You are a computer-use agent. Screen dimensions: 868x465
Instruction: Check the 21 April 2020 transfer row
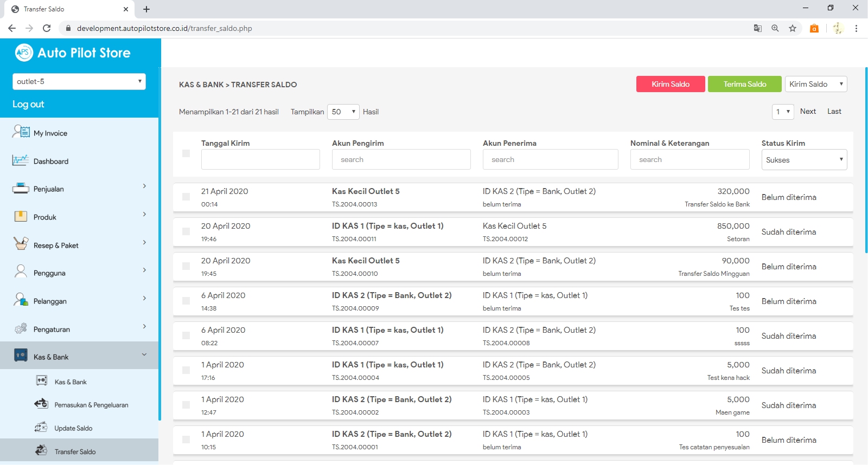[x=186, y=197]
